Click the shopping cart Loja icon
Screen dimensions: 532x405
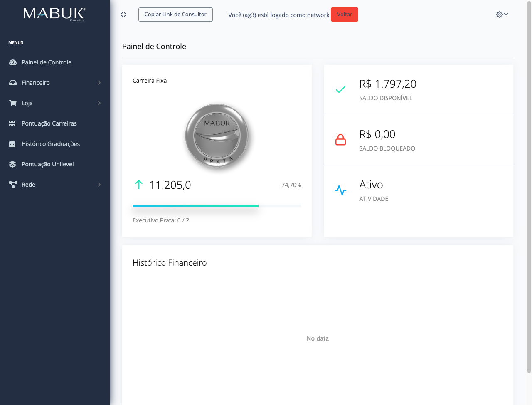[13, 103]
